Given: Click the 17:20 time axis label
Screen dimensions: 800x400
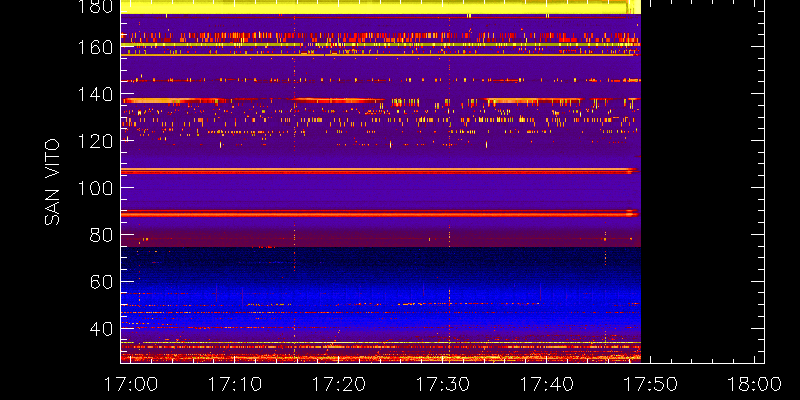Looking at the screenshot, I should click(338, 384).
